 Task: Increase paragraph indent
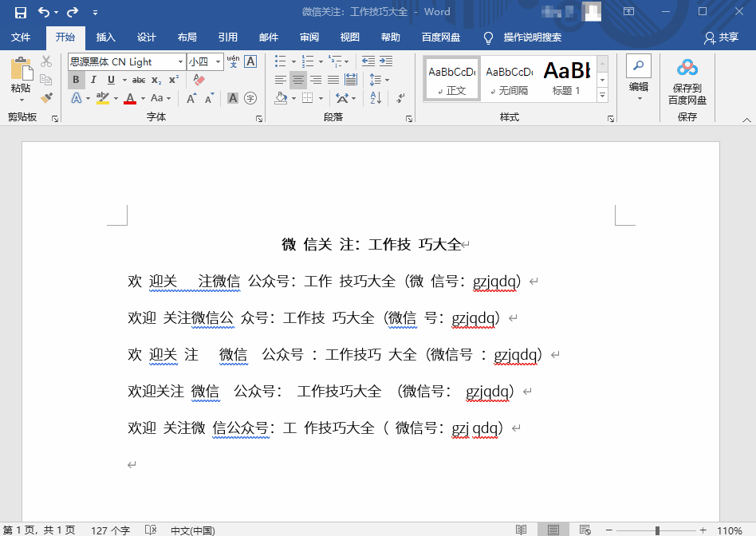click(x=386, y=61)
